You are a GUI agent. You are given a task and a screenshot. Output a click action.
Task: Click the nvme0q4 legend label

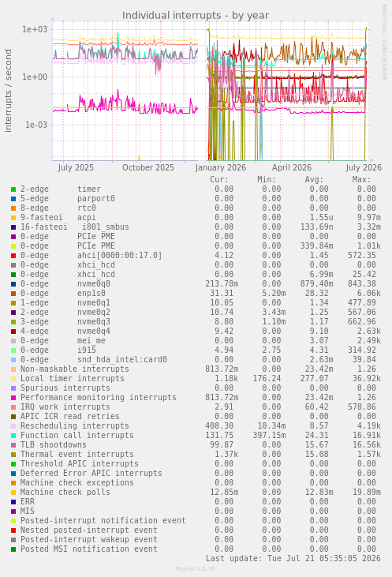(93, 332)
